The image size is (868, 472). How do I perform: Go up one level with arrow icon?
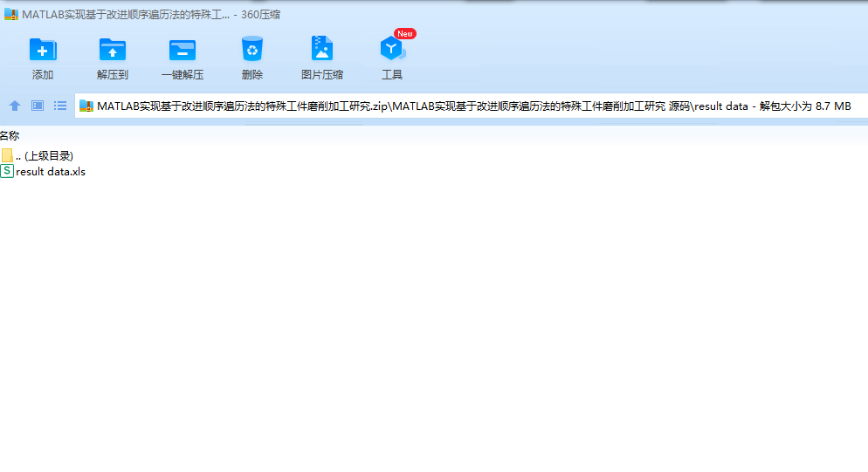click(15, 106)
